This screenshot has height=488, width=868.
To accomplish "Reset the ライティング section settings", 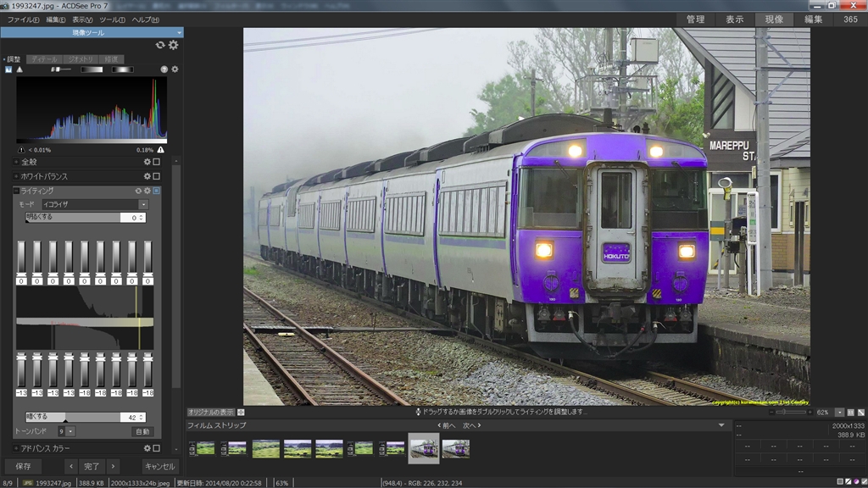I will 138,191.
